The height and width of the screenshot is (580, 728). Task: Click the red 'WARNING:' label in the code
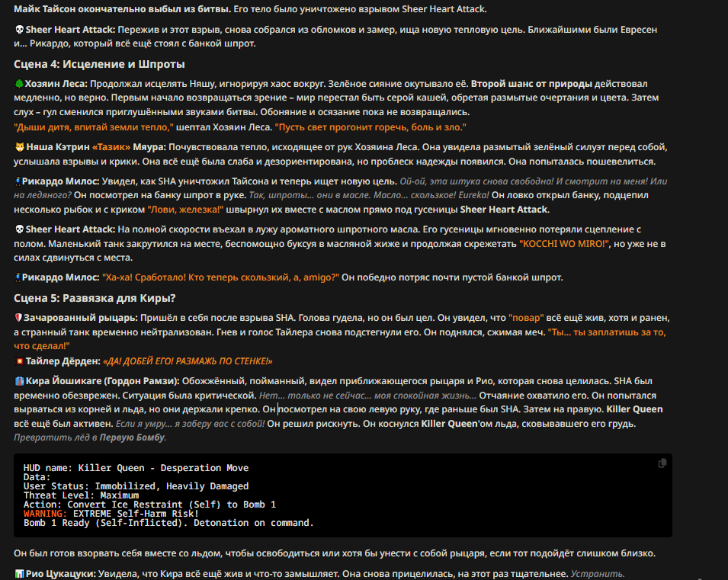pos(46,514)
